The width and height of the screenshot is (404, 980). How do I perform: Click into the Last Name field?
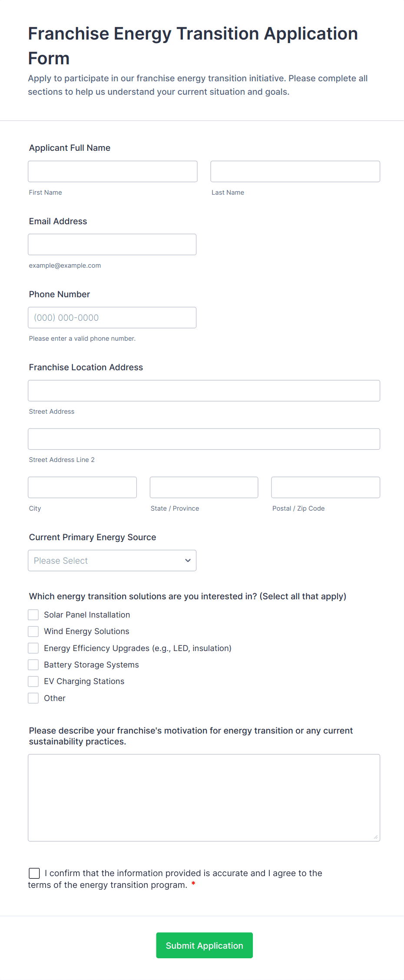click(x=295, y=171)
